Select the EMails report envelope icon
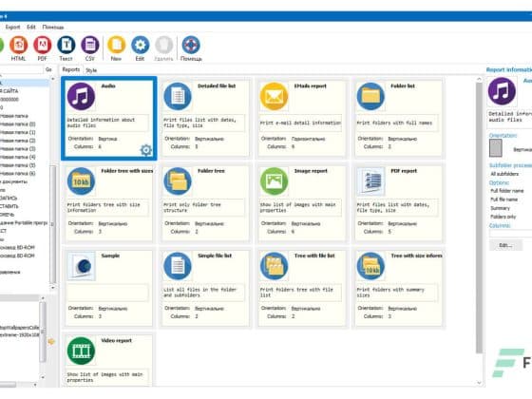The width and height of the screenshot is (532, 399). 275,96
